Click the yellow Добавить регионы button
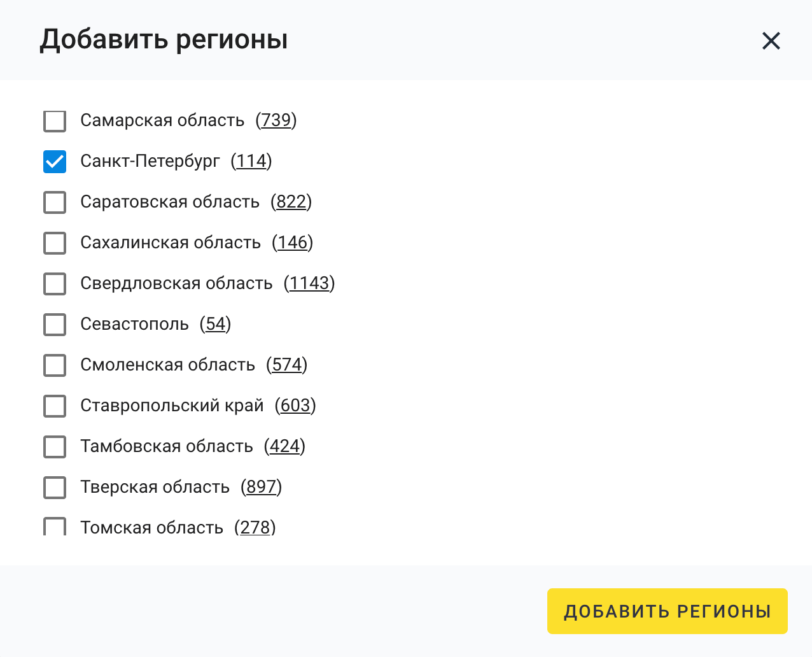 pos(667,611)
